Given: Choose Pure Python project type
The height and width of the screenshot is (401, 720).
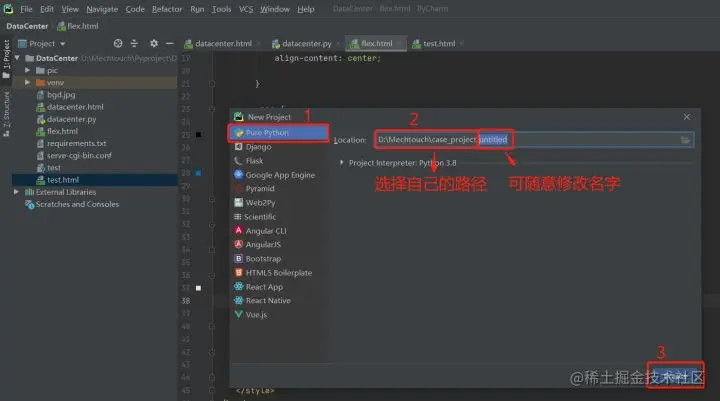Looking at the screenshot, I should click(279, 133).
